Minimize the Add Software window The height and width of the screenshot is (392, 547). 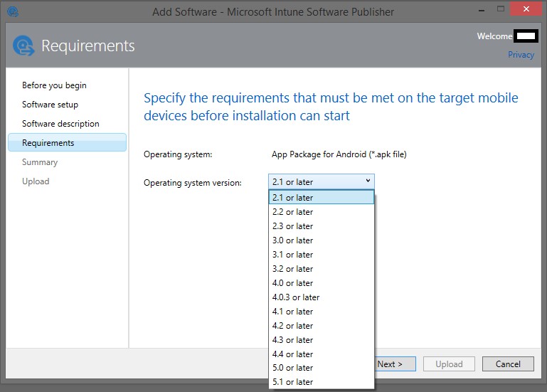click(x=482, y=10)
